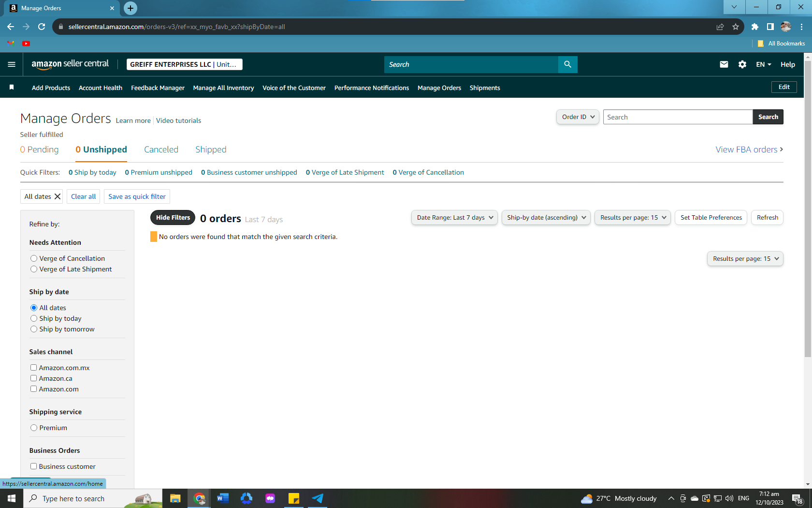This screenshot has width=812, height=508.
Task: Click the Refresh button
Action: click(x=768, y=218)
